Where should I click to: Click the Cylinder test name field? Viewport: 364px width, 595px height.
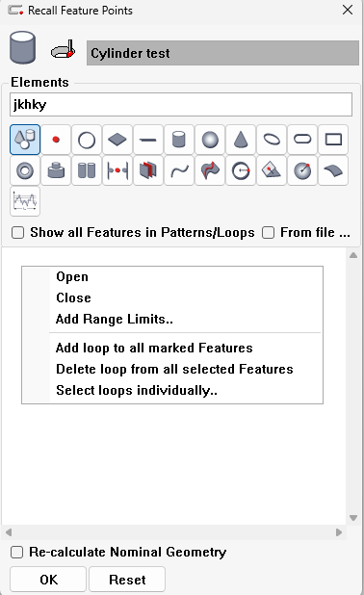222,53
